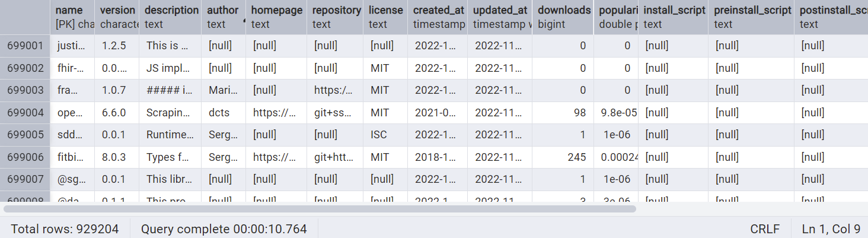Select row 699006 by its row number
The height and width of the screenshot is (238, 868).
click(x=25, y=157)
